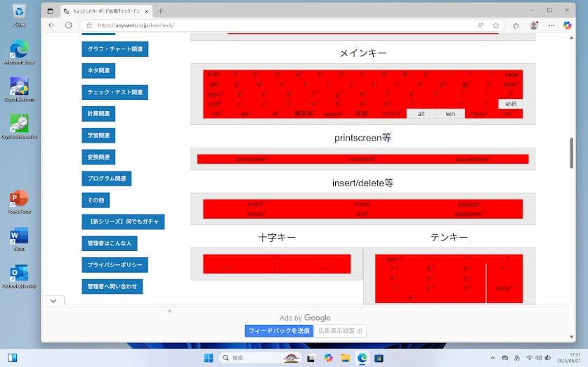
Task: Open 【新シリーズ】何でもガチャ link
Action: pyautogui.click(x=124, y=221)
